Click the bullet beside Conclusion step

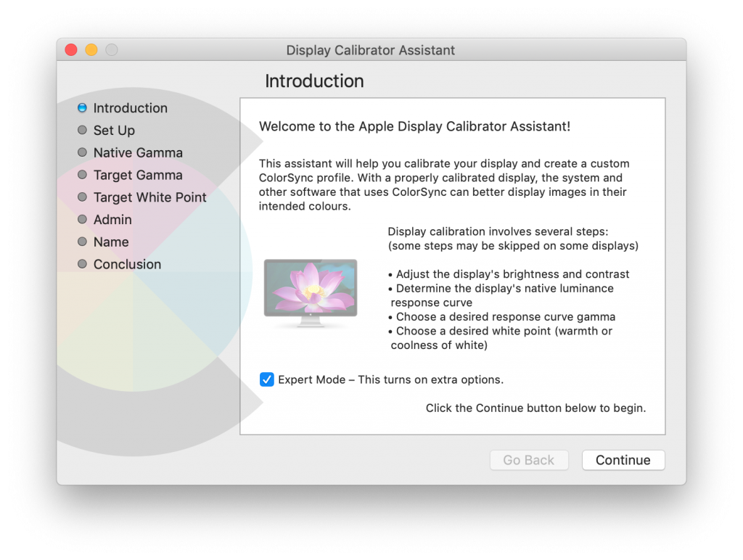82,265
